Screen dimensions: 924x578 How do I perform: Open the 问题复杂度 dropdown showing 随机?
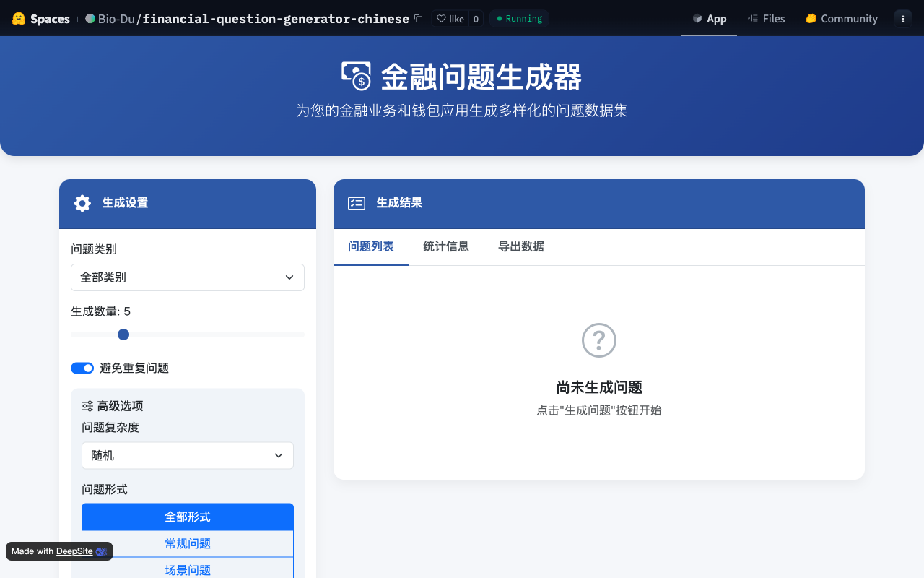188,456
